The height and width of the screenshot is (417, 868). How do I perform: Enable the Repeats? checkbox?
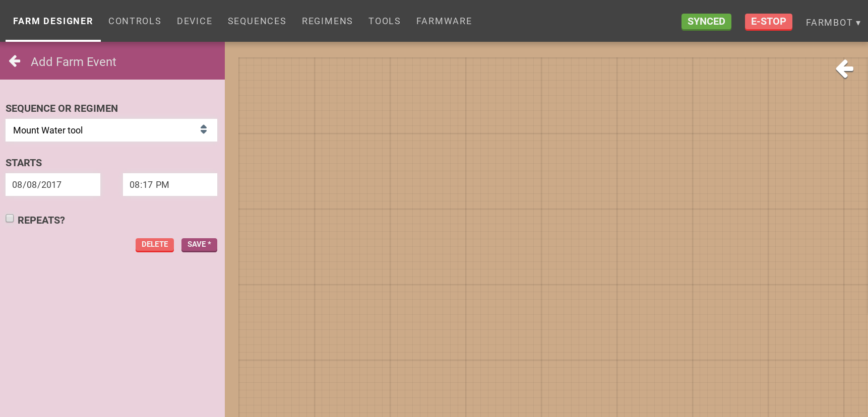coord(10,219)
